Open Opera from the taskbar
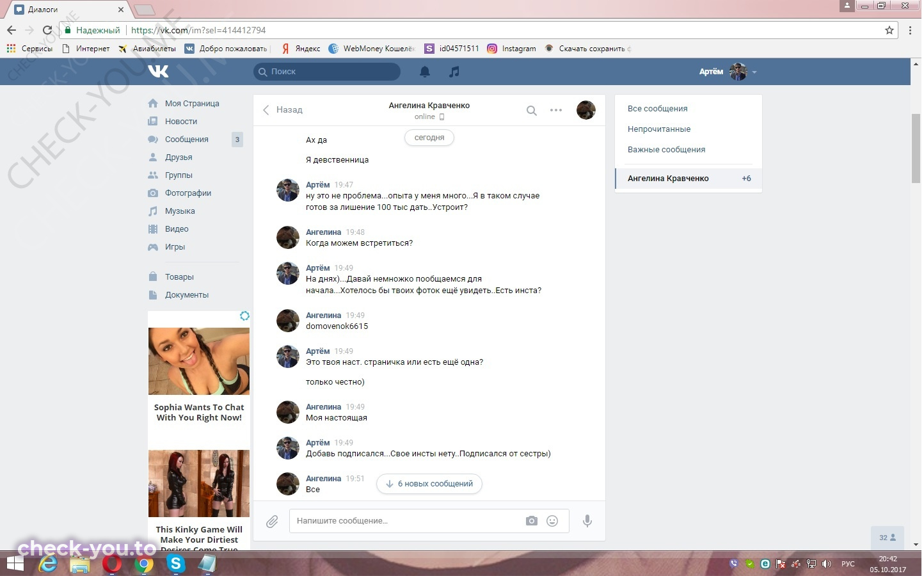Image resolution: width=924 pixels, height=576 pixels. [112, 564]
